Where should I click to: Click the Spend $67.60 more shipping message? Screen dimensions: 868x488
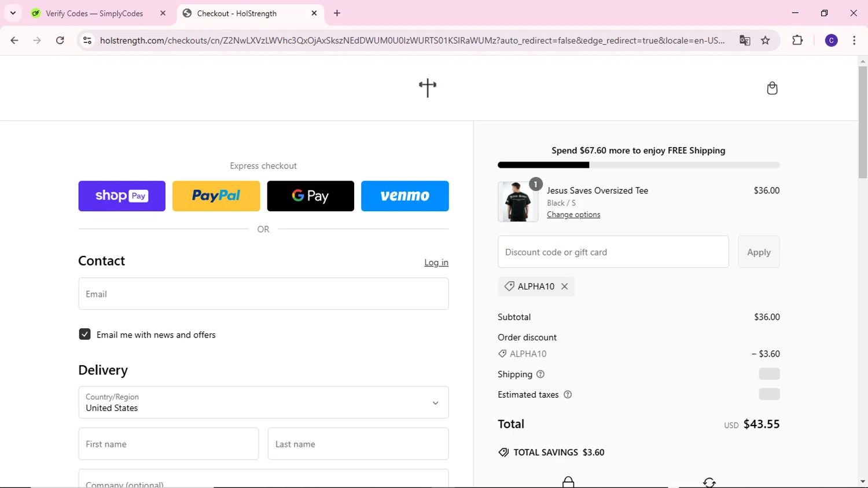coord(638,151)
